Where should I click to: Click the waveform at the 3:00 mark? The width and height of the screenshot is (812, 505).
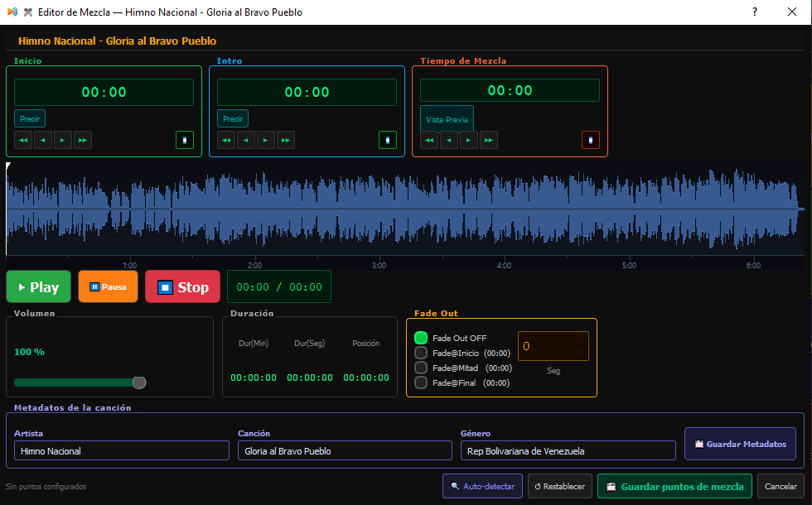(x=379, y=209)
